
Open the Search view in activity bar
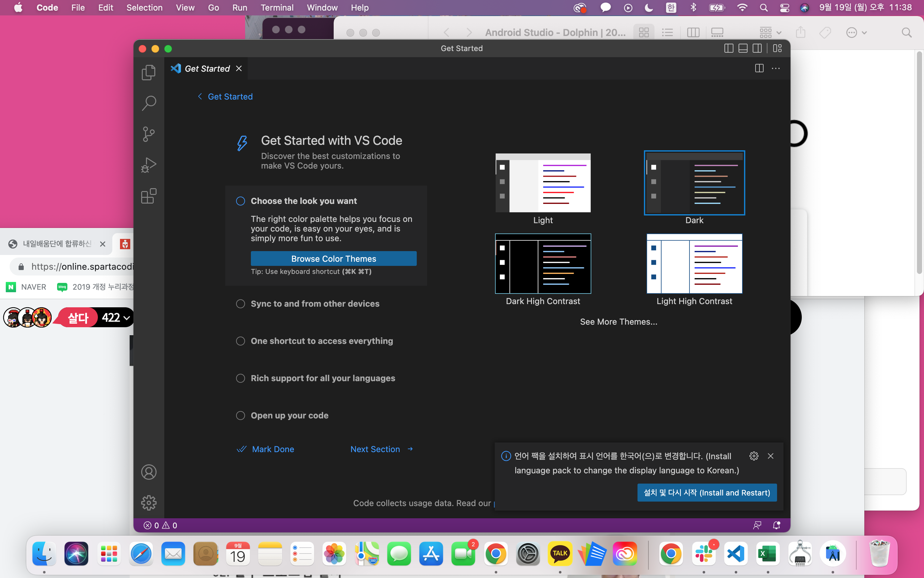point(149,103)
